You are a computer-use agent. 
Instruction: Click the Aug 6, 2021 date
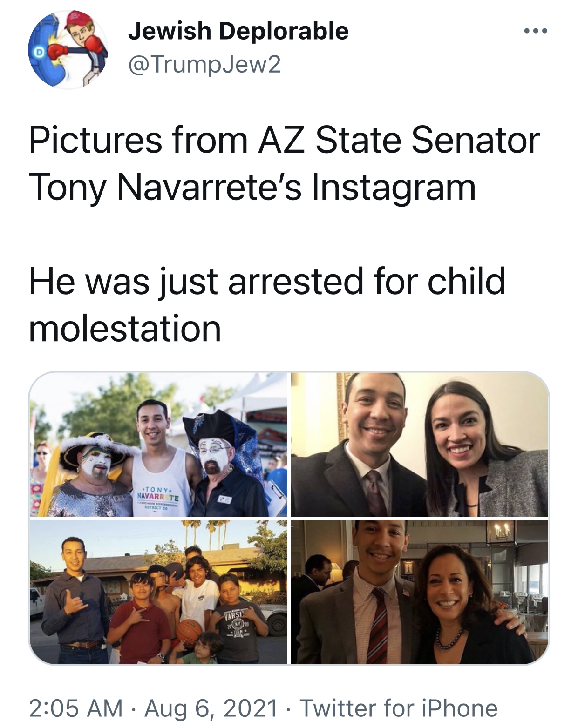(x=211, y=708)
